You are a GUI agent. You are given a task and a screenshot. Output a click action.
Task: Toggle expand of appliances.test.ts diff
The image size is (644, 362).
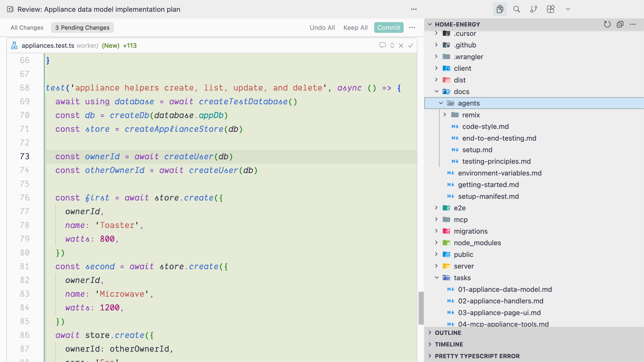[392, 46]
